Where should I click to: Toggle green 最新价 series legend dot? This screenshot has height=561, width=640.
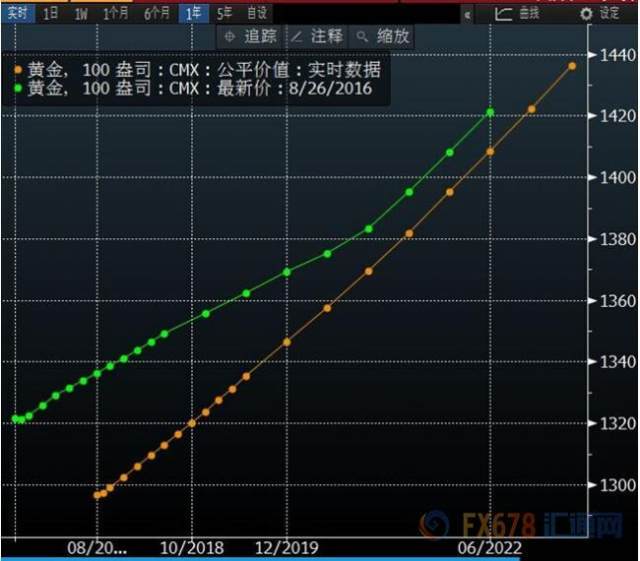click(18, 87)
